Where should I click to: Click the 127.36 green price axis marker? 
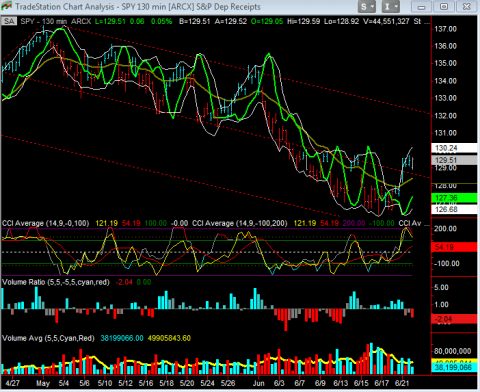[454, 198]
